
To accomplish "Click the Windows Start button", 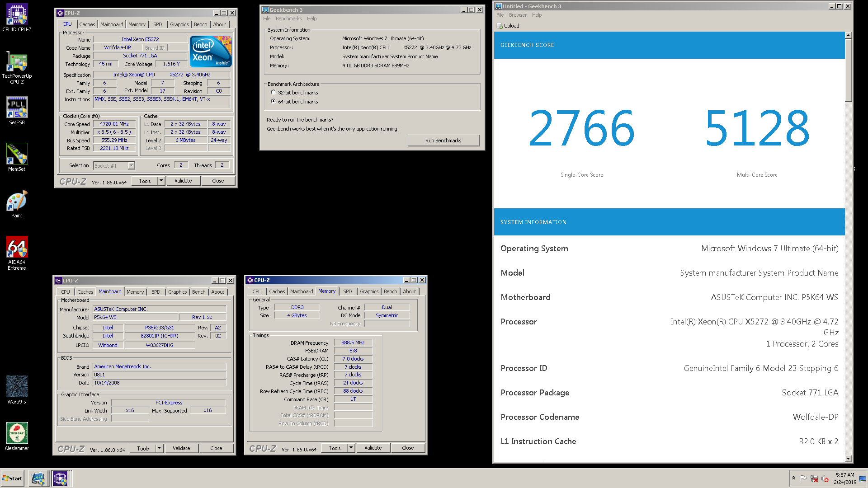I will (x=13, y=479).
